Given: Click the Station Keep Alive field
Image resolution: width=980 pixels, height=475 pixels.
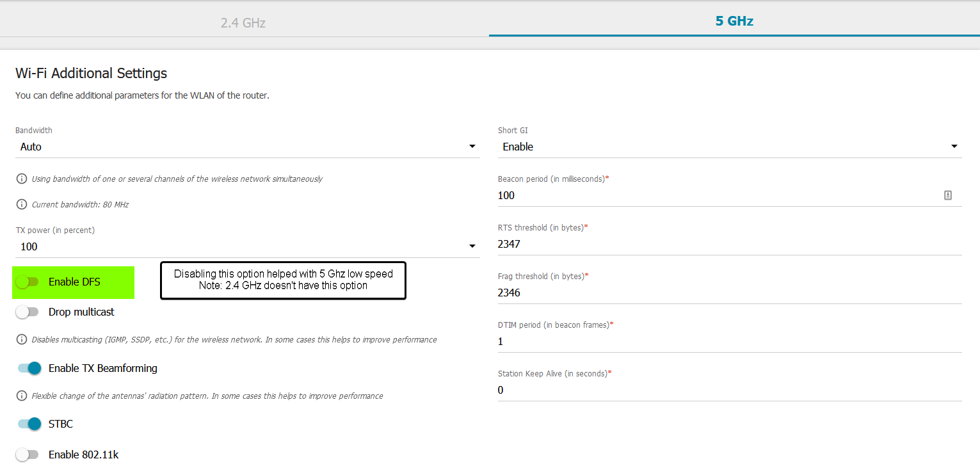Looking at the screenshot, I should point(730,390).
